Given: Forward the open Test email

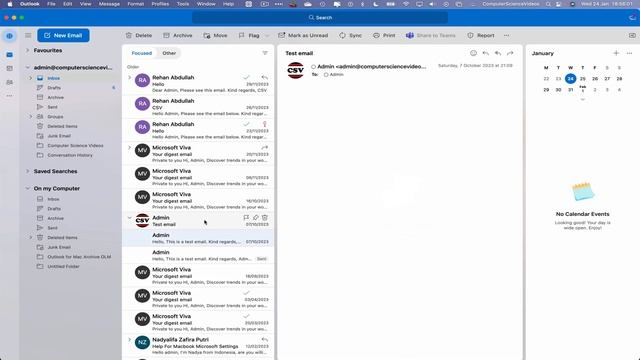Looking at the screenshot, I should (x=510, y=53).
